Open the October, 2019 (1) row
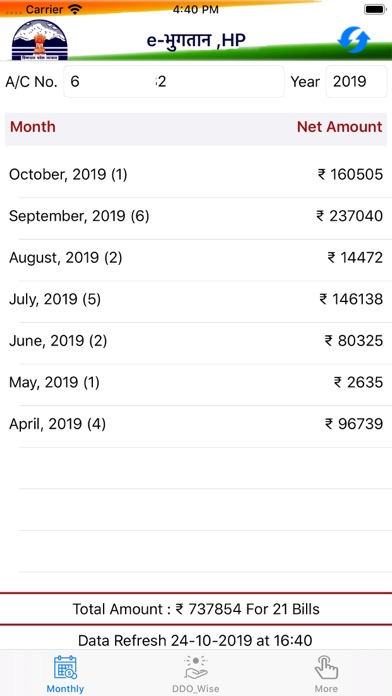The image size is (392, 696). tap(196, 174)
